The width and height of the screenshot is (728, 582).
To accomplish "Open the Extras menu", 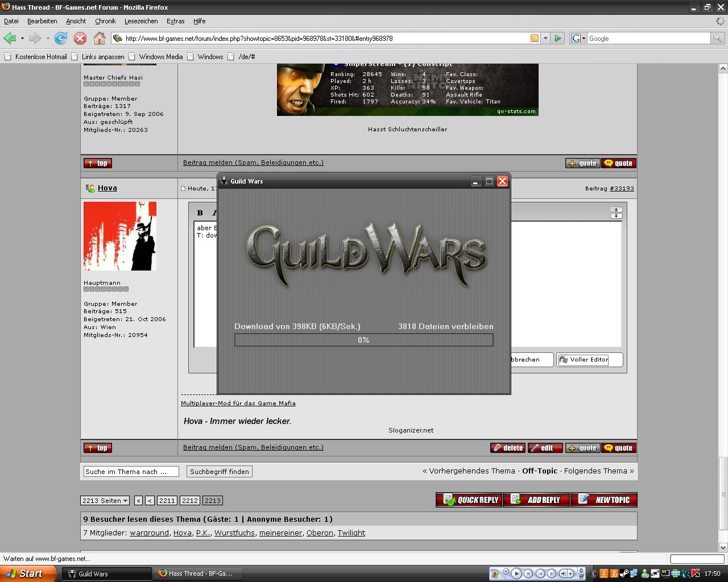I will tap(175, 21).
